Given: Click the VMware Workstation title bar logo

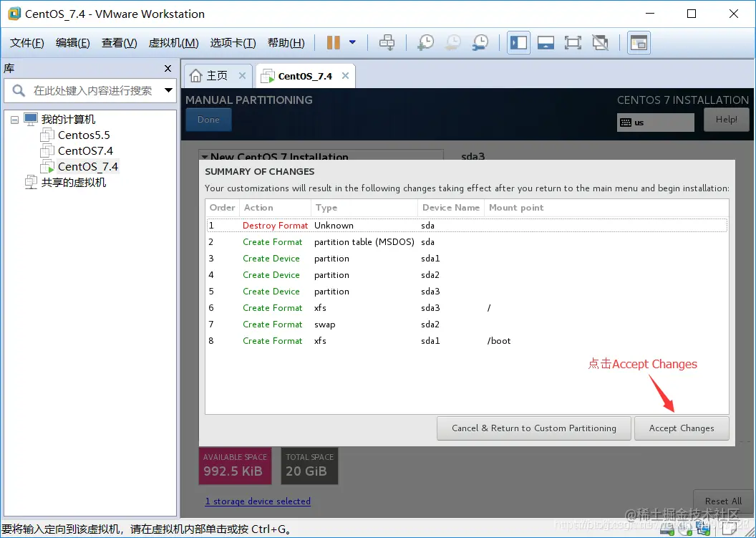Looking at the screenshot, I should (14, 14).
